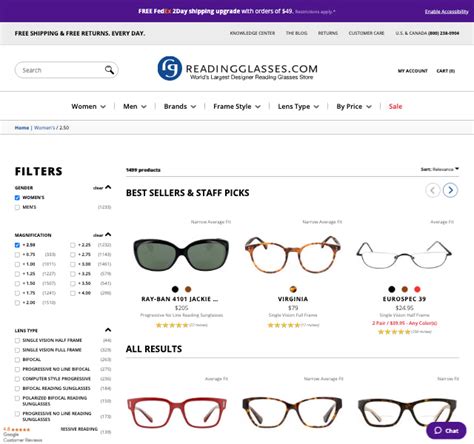The width and height of the screenshot is (474, 444).
Task: Open The Blog link
Action: click(297, 33)
